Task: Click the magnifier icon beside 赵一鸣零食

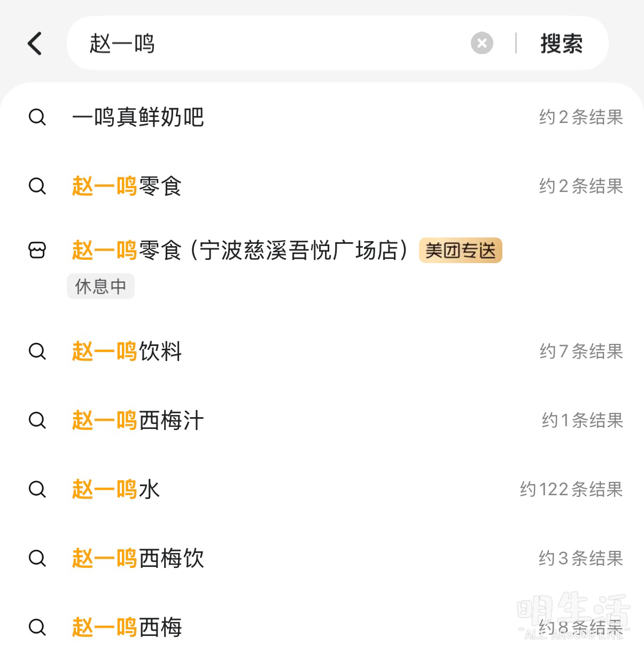Action: tap(37, 186)
